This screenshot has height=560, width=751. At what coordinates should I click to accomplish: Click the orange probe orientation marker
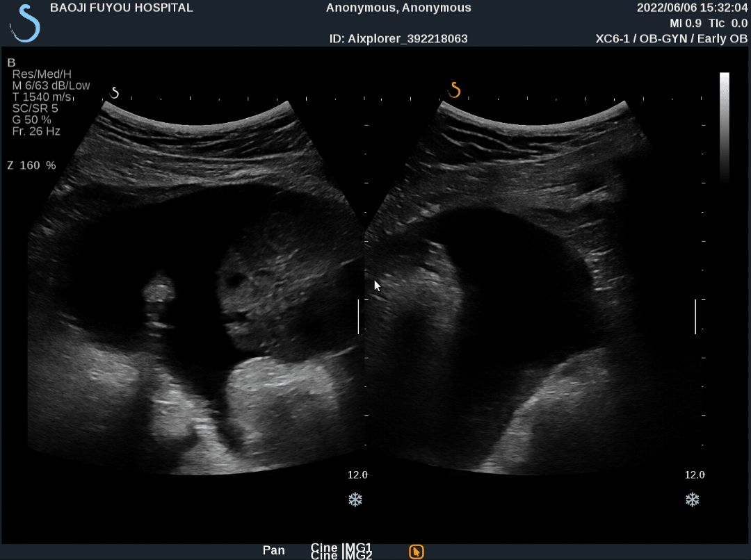(455, 90)
